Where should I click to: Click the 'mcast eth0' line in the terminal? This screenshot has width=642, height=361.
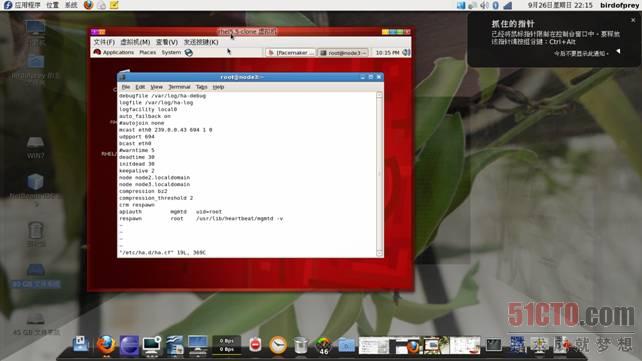point(165,130)
